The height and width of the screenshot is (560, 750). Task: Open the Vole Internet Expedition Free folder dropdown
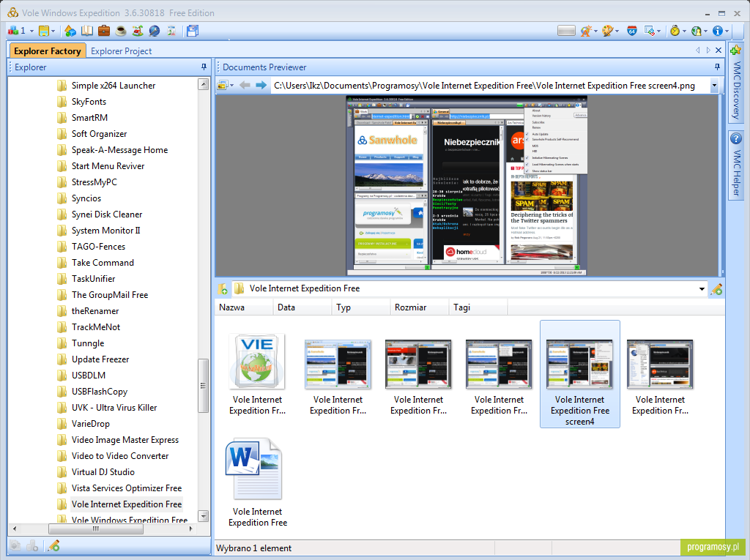(x=702, y=289)
